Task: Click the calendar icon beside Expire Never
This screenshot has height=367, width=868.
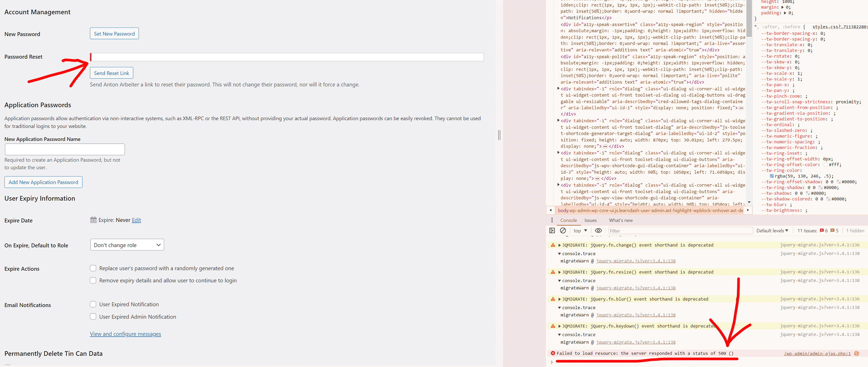Action: pyautogui.click(x=93, y=220)
